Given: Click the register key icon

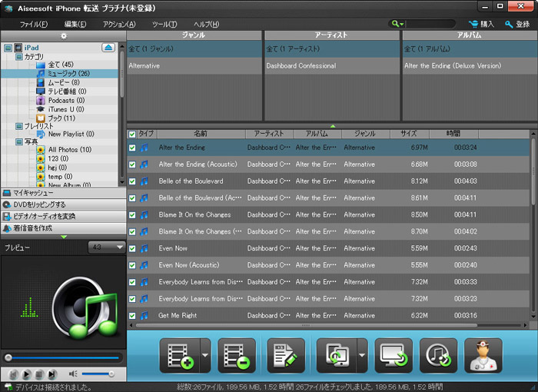Looking at the screenshot, I should (509, 25).
